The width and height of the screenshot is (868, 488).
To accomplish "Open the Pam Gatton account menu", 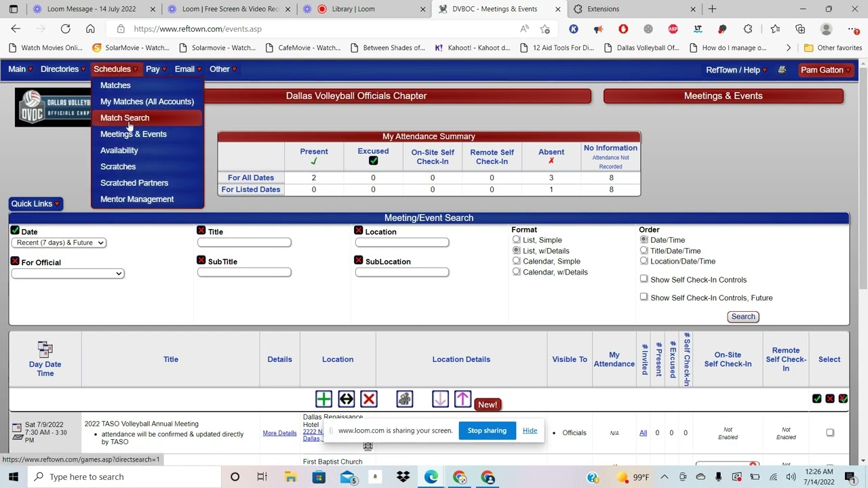I will point(825,70).
